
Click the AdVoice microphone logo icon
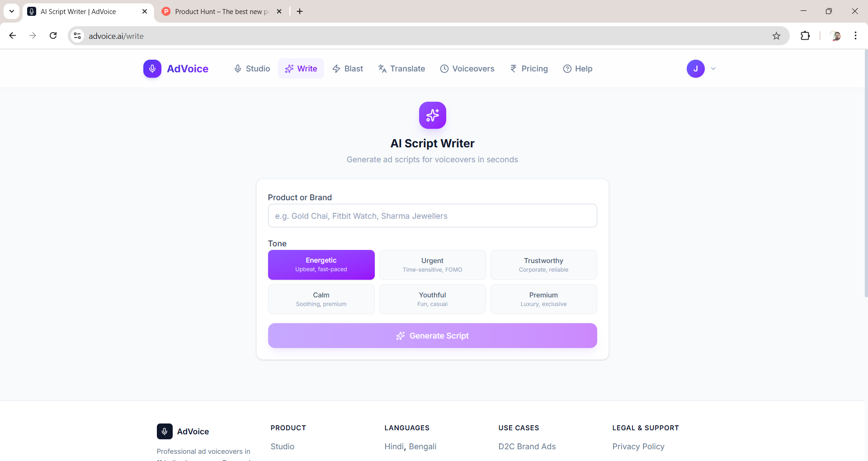tap(152, 69)
